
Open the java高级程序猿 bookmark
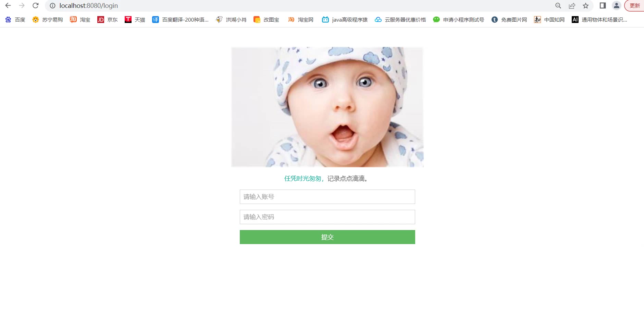(x=345, y=20)
